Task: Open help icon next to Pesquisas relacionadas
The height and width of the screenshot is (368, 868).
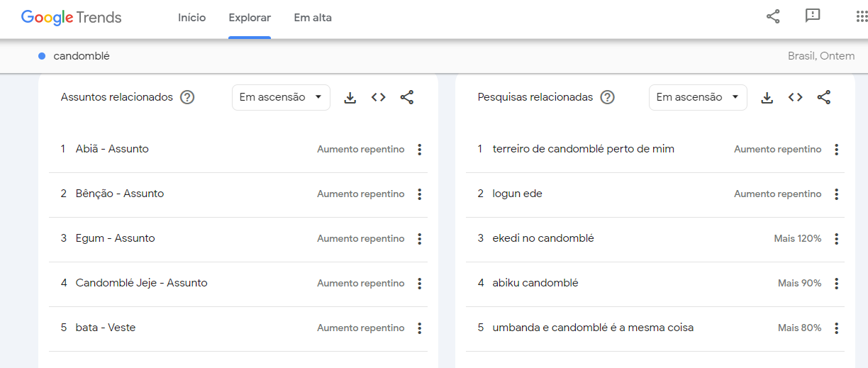Action: 607,98
